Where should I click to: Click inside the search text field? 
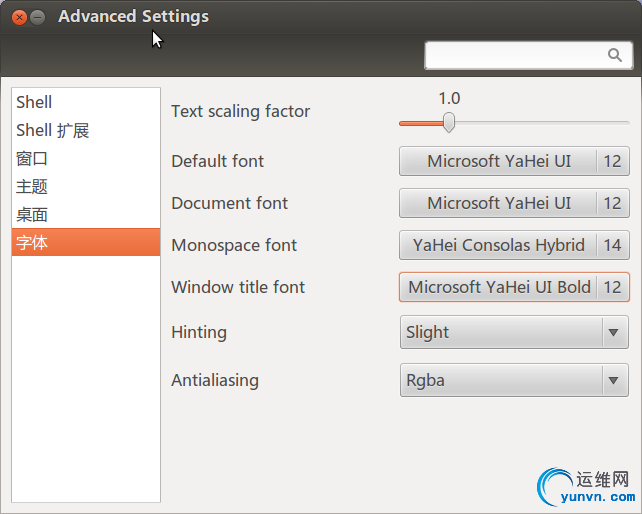pos(515,55)
